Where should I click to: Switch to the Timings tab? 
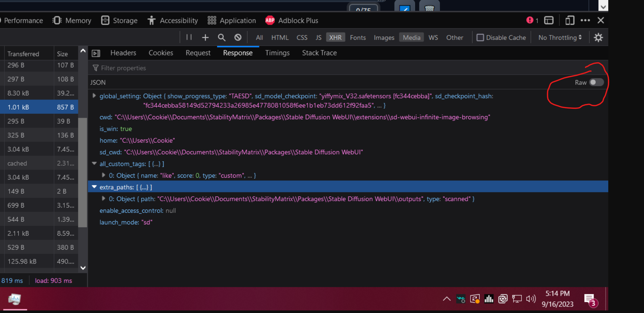click(277, 53)
